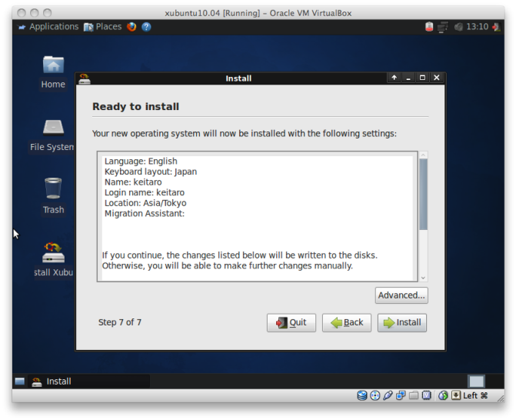Click VirtualBox virtualization status icon
The height and width of the screenshot is (420, 516).
[x=427, y=395]
